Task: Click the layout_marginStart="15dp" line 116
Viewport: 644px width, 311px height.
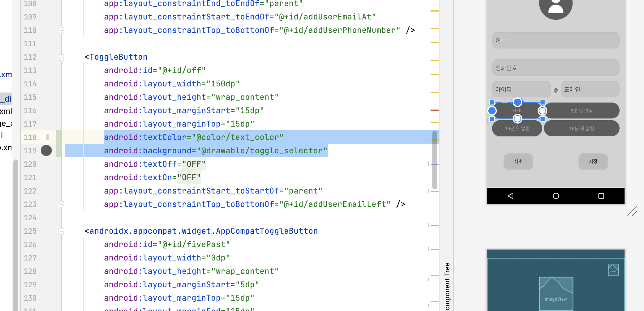Action: [x=184, y=111]
